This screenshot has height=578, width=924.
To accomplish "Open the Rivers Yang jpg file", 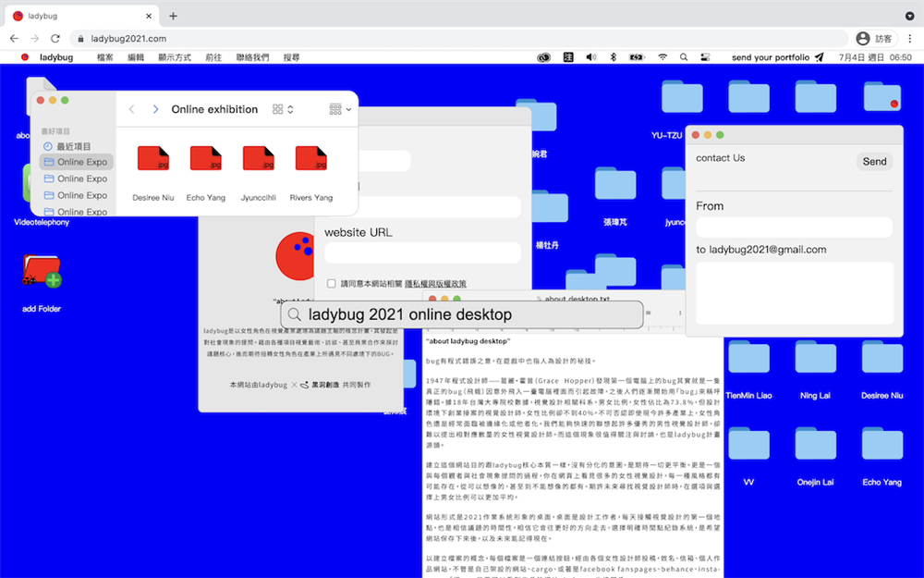I will point(311,158).
